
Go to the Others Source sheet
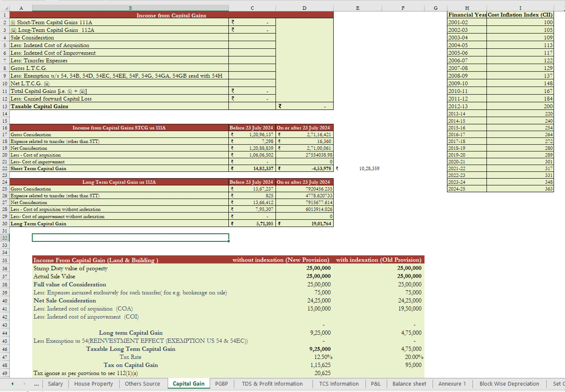click(x=142, y=384)
